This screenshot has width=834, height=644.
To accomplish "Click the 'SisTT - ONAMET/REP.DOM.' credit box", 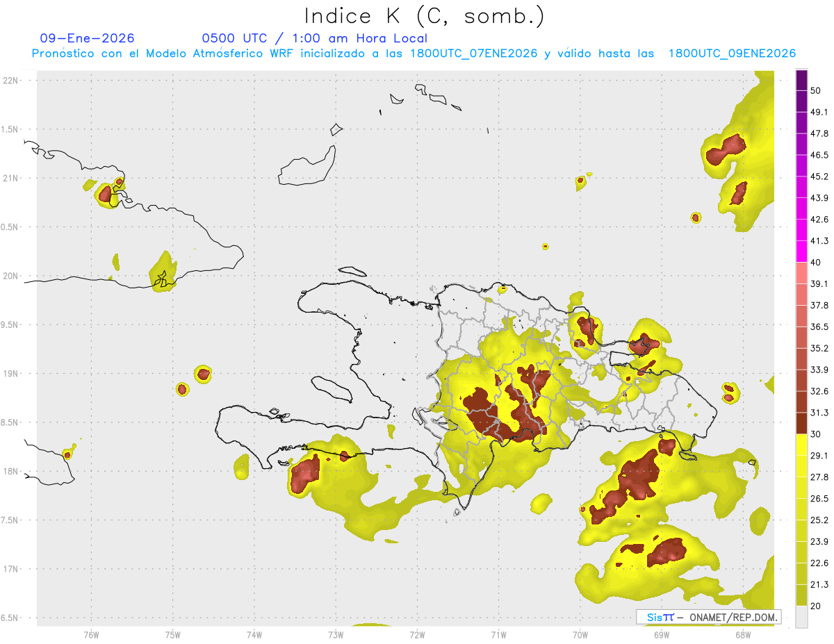I will pos(708,617).
